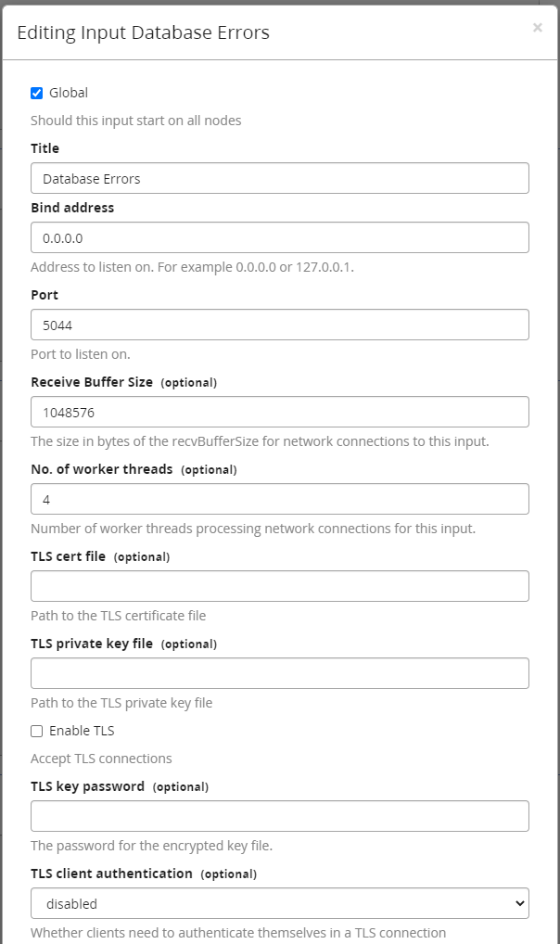Click the Global label text
Image resolution: width=560 pixels, height=944 pixels.
69,93
